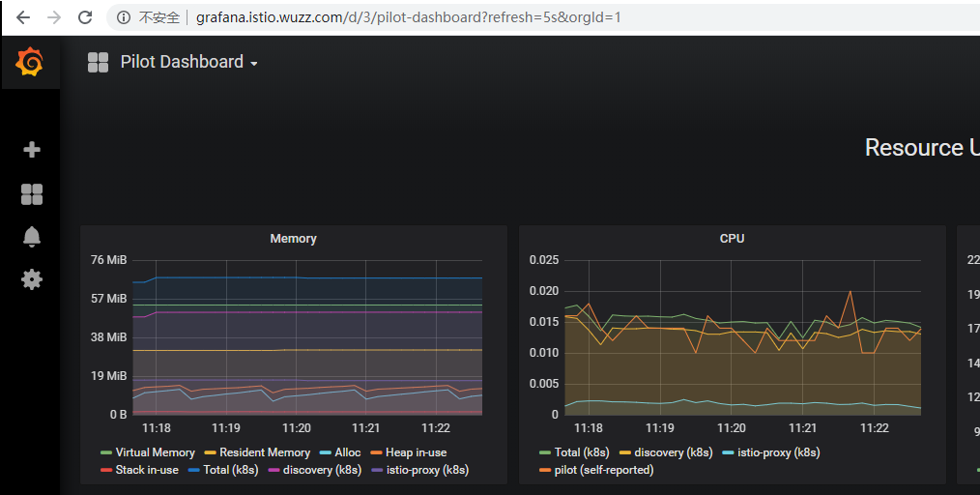Click the browser address bar URL
980x495 pixels.
[409, 17]
